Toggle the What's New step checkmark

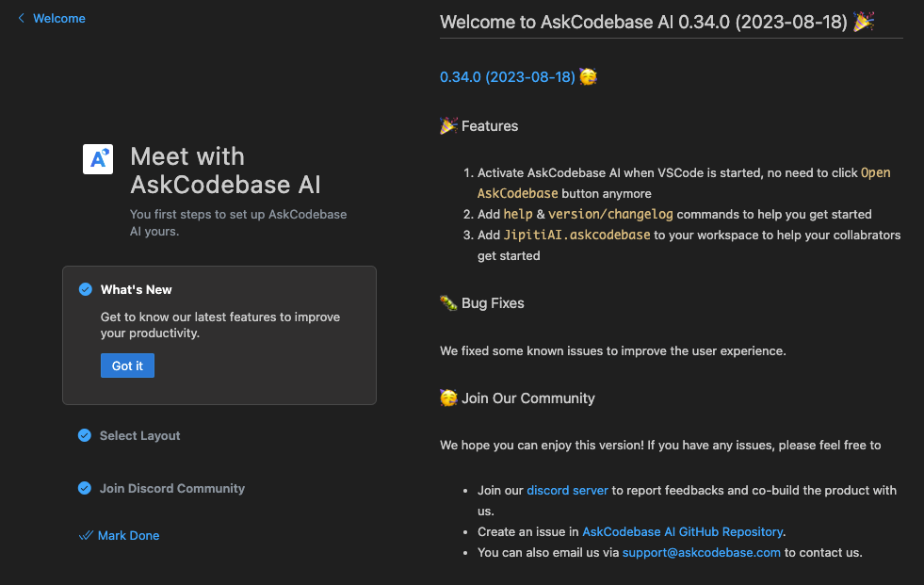tap(86, 289)
